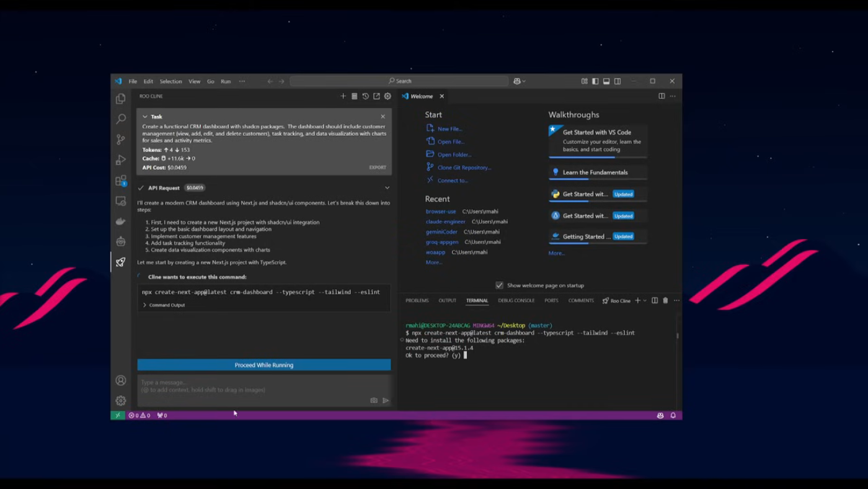Viewport: 868px width, 489px height.
Task: Open the robot-face extension view
Action: click(121, 241)
